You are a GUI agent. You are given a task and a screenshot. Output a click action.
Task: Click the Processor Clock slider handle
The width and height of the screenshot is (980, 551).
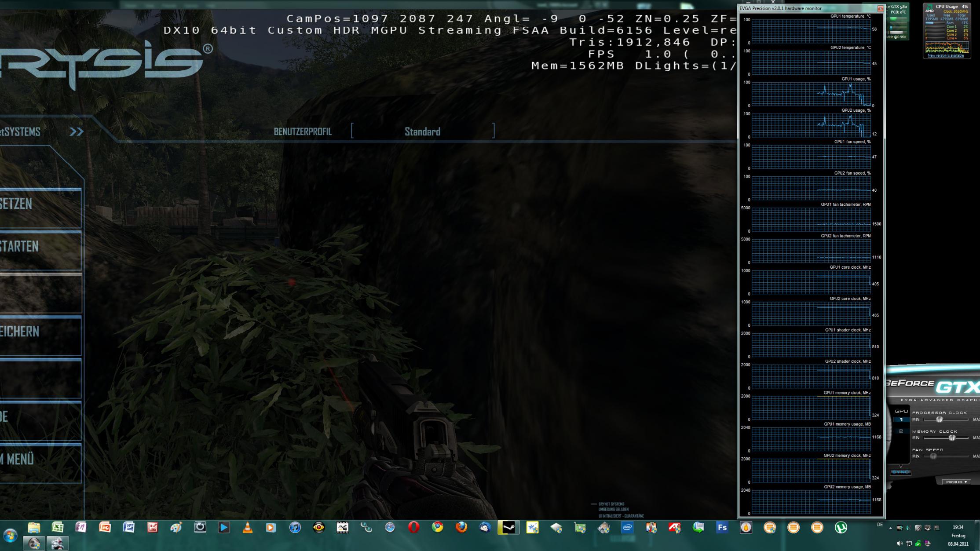pyautogui.click(x=939, y=420)
